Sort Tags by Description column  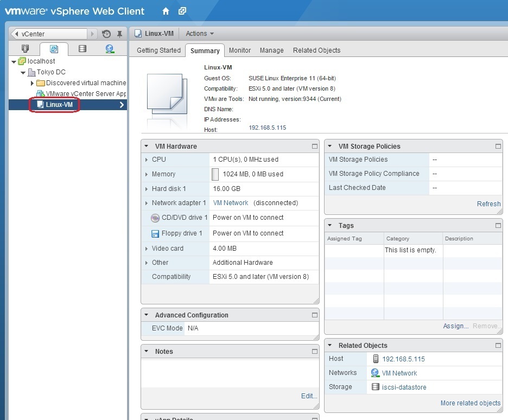tap(473, 239)
